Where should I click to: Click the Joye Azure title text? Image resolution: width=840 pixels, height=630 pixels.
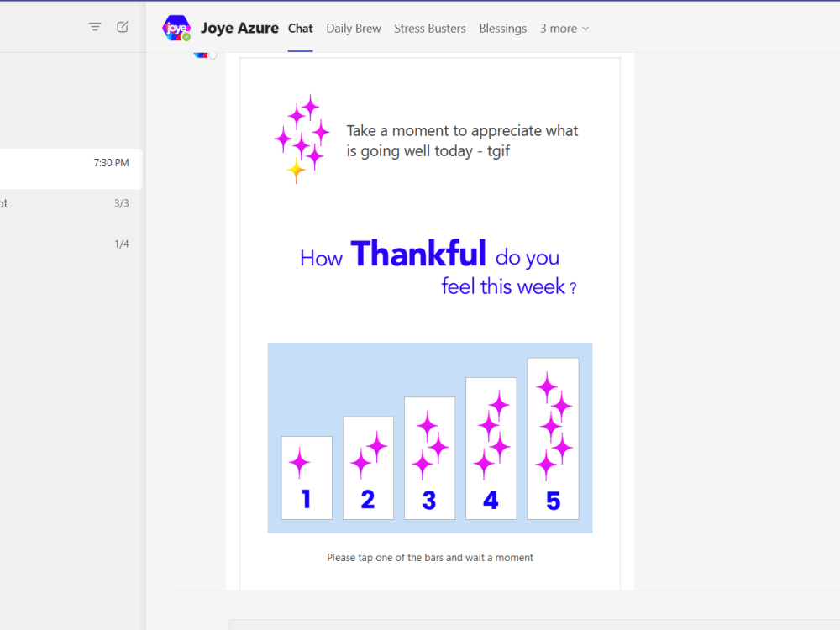pyautogui.click(x=239, y=28)
